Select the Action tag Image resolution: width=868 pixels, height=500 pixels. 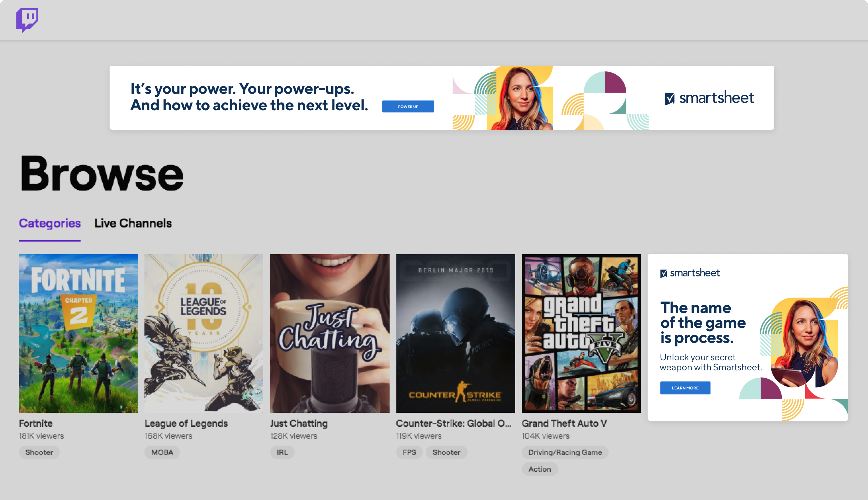click(x=540, y=469)
